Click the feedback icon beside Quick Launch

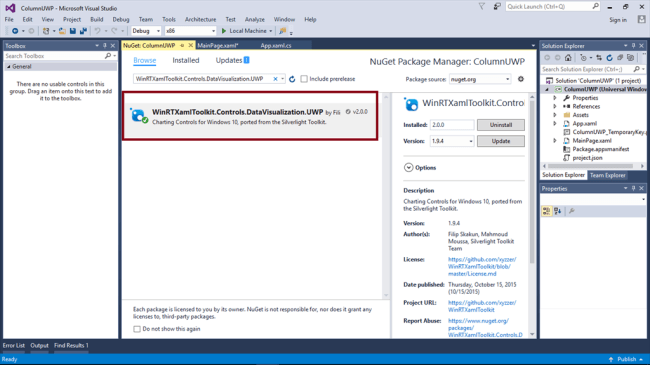(497, 7)
